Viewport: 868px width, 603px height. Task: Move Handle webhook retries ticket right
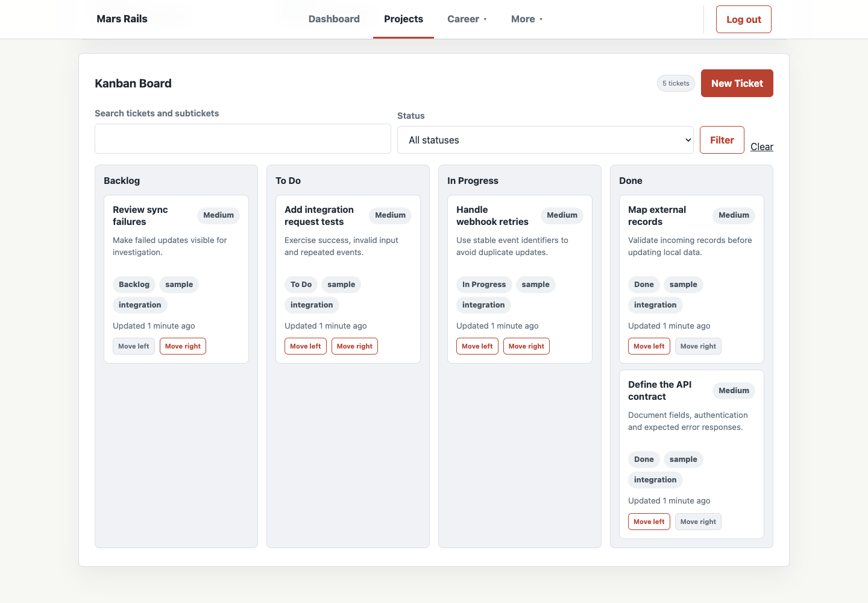pyautogui.click(x=526, y=346)
